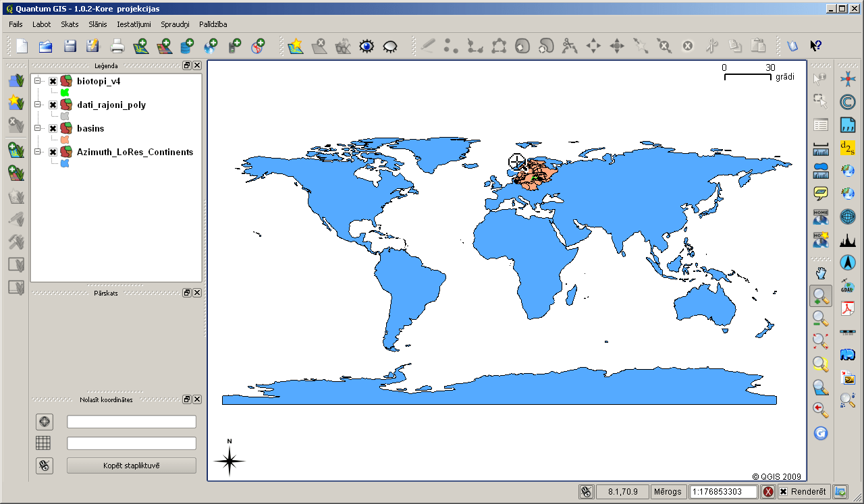Zoom to last extent with red arrow magnifier
This screenshot has width=864, height=504.
pyautogui.click(x=821, y=410)
